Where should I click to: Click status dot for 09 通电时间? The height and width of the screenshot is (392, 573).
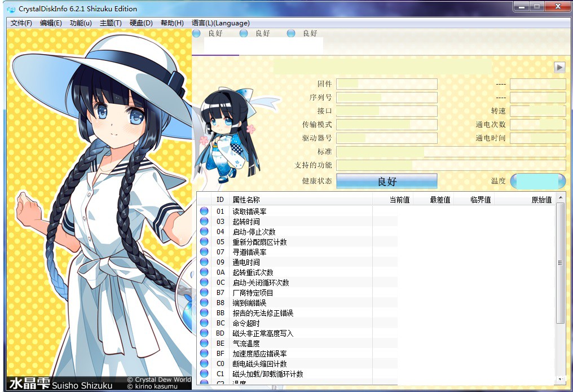tap(204, 262)
